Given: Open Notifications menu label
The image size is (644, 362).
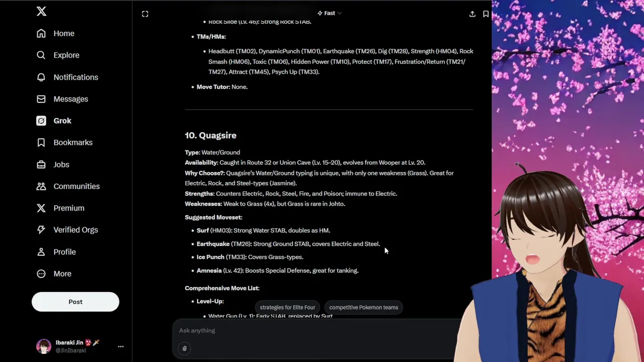Looking at the screenshot, I should 76,77.
